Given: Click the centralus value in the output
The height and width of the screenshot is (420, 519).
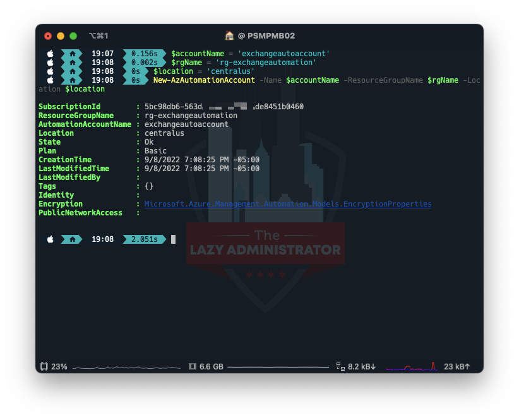Looking at the screenshot, I should (x=164, y=133).
